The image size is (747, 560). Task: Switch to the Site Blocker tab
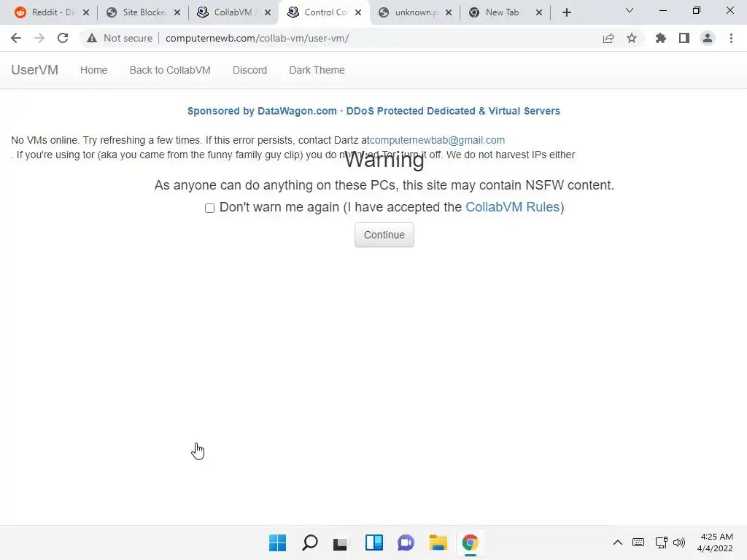click(x=143, y=12)
